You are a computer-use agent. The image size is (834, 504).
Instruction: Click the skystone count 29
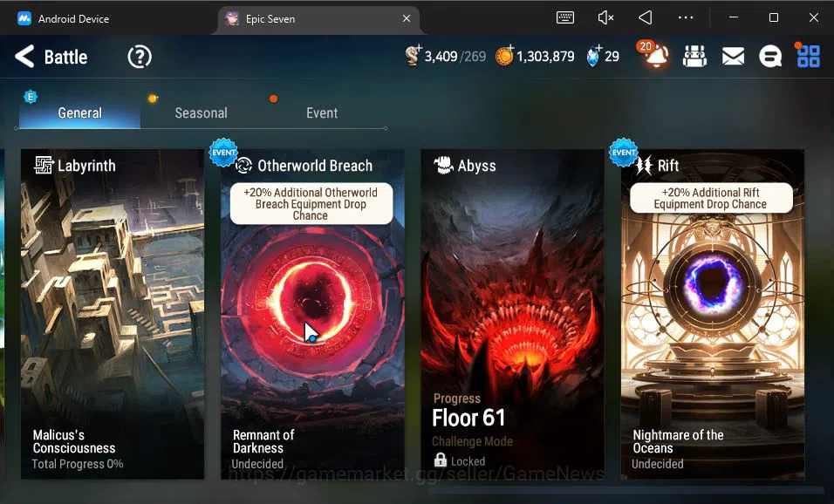612,57
